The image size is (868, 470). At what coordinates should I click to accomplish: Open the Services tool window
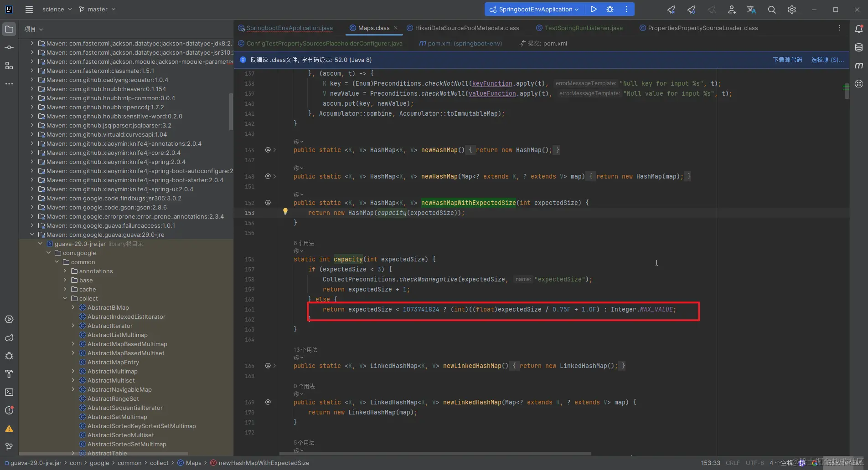[x=9, y=319]
